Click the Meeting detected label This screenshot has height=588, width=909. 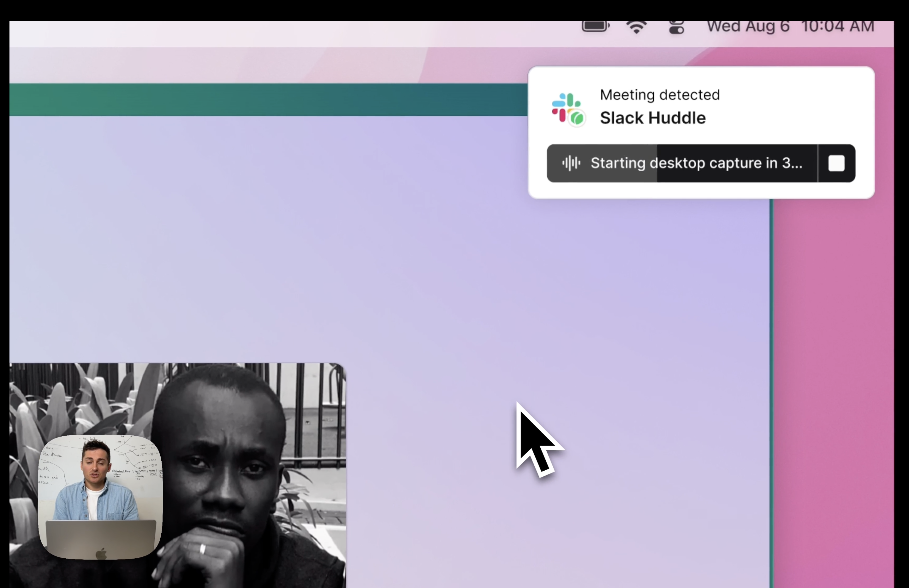pyautogui.click(x=660, y=95)
